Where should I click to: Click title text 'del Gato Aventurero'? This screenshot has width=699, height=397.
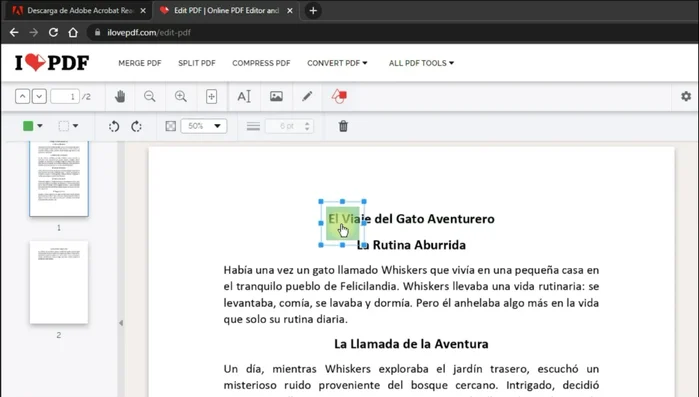(435, 219)
